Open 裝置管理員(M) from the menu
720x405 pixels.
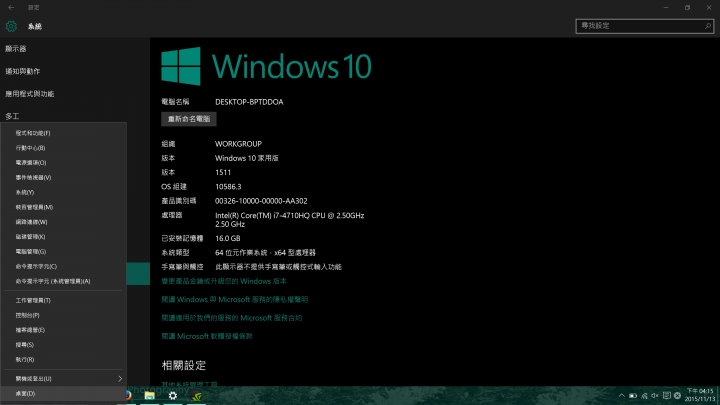pos(63,207)
